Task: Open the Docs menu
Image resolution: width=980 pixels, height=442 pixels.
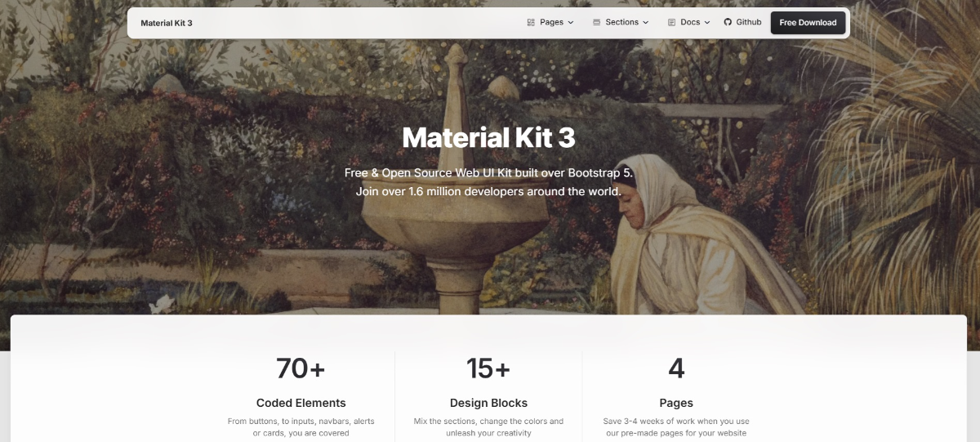Action: (x=688, y=23)
